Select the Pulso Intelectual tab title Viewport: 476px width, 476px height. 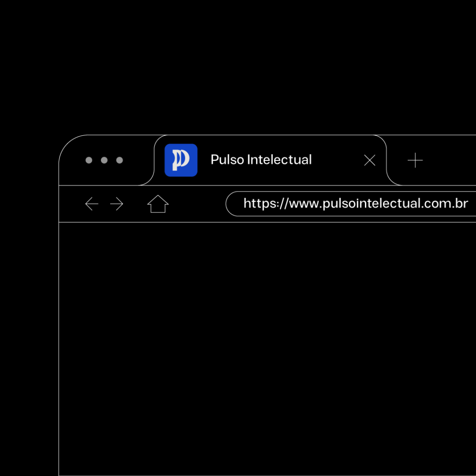point(261,160)
